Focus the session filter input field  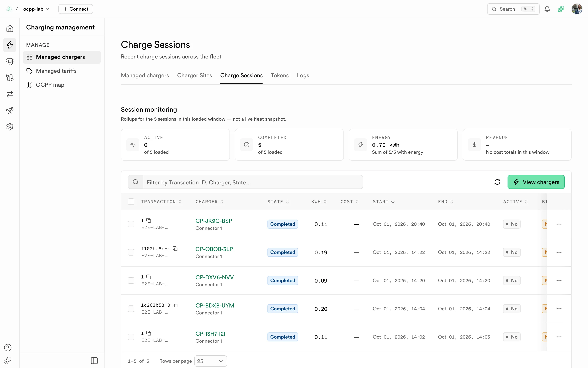click(253, 182)
